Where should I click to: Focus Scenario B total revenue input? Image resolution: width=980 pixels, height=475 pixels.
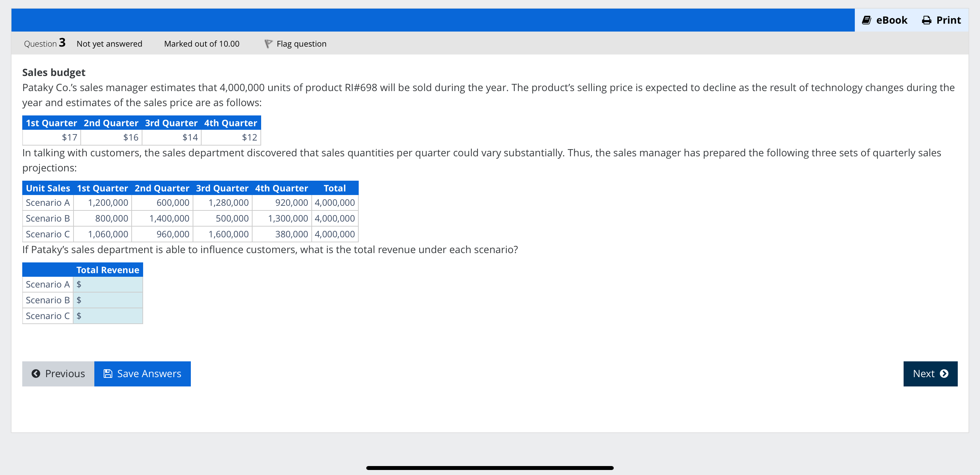[x=111, y=300]
